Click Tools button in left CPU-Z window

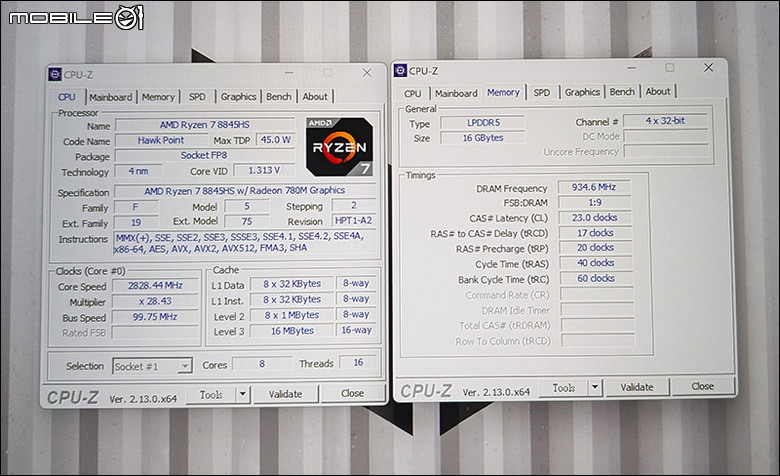coord(211,394)
